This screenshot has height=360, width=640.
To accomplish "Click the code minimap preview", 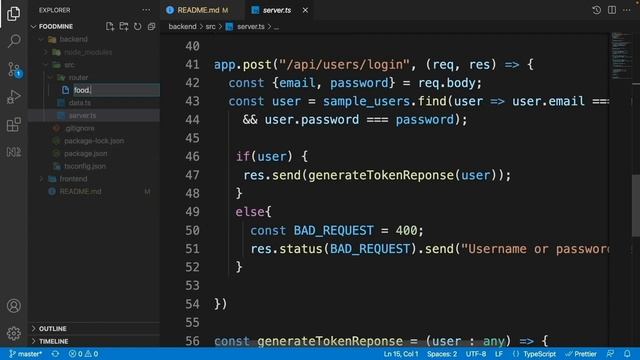I will click(621, 55).
